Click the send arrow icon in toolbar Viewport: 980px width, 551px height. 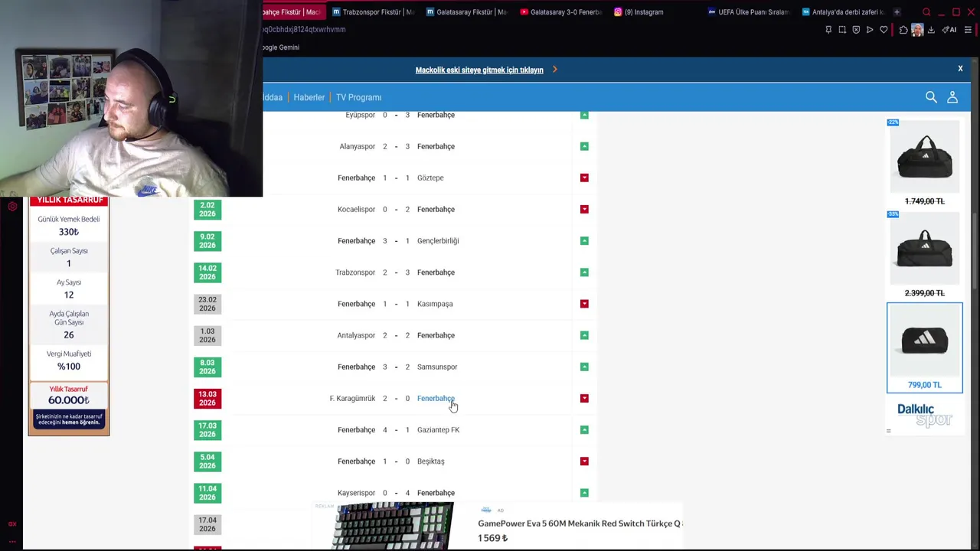click(870, 30)
